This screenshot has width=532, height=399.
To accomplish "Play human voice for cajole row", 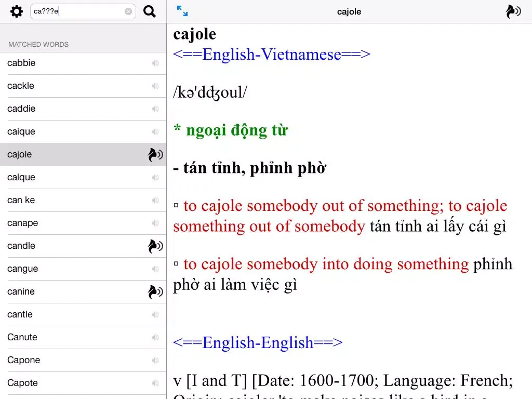I will (x=155, y=155).
